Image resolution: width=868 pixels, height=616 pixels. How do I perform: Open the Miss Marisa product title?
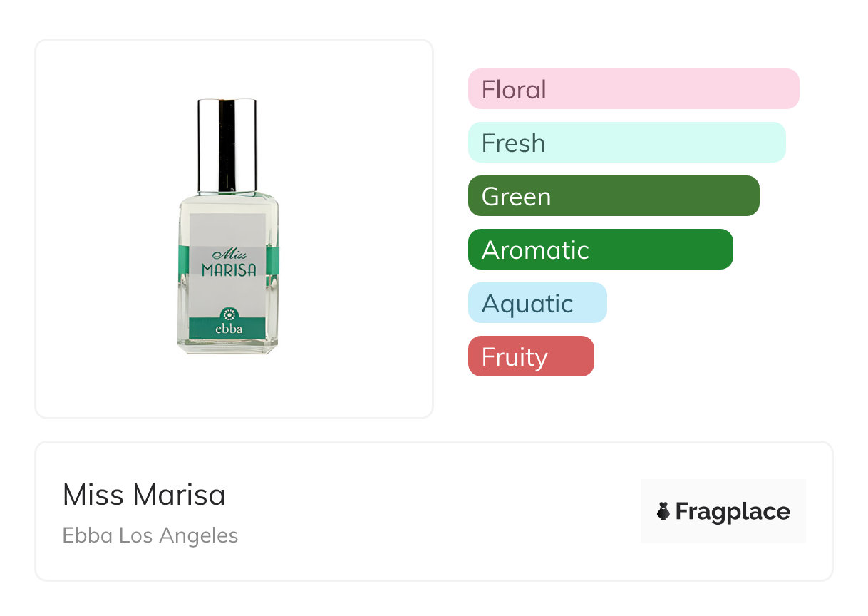click(x=144, y=495)
